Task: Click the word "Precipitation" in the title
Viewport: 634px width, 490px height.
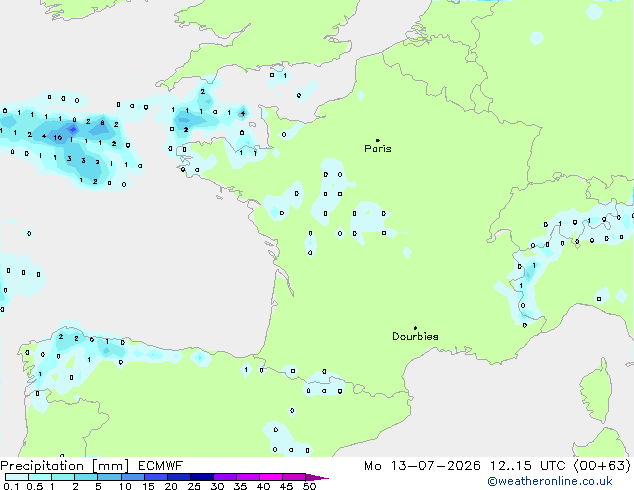Action: point(42,466)
